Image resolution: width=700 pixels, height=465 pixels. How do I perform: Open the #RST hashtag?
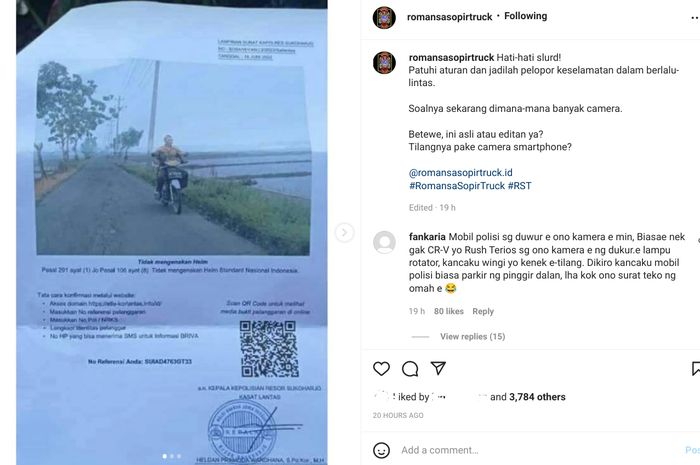520,186
